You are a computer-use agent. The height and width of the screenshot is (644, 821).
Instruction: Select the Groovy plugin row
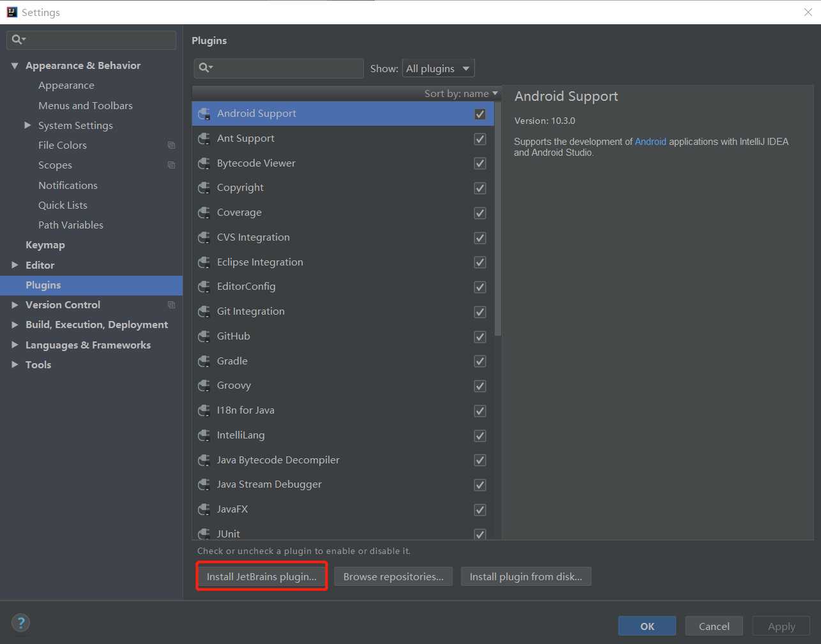[343, 386]
